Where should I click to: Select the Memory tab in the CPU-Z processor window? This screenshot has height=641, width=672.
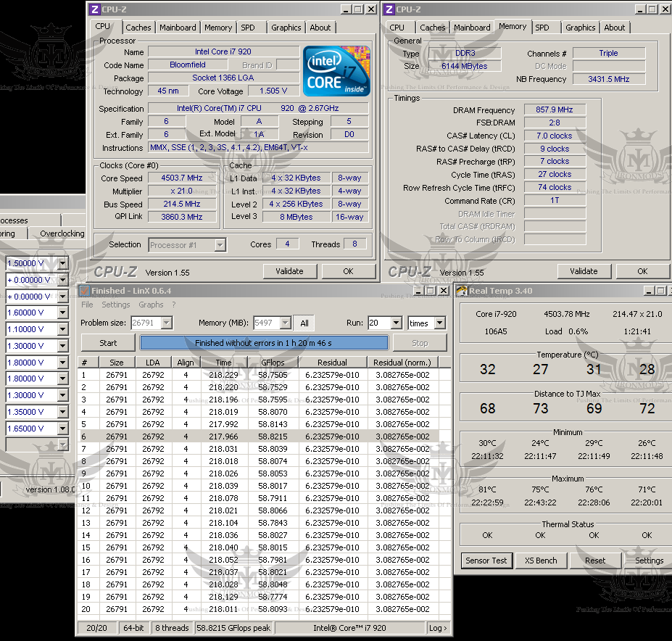click(218, 28)
